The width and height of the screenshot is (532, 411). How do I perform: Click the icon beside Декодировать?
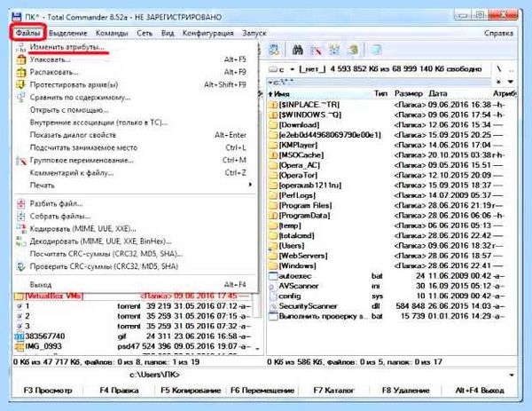21,241
